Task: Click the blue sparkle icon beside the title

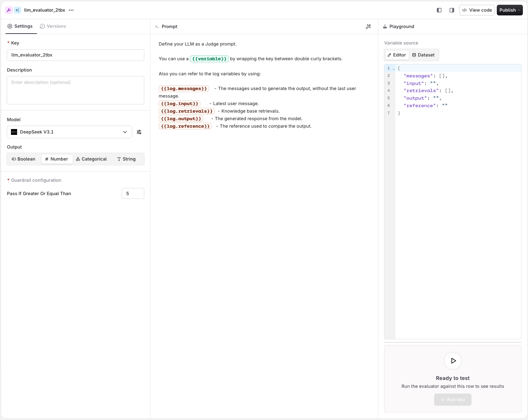Action: (x=17, y=10)
